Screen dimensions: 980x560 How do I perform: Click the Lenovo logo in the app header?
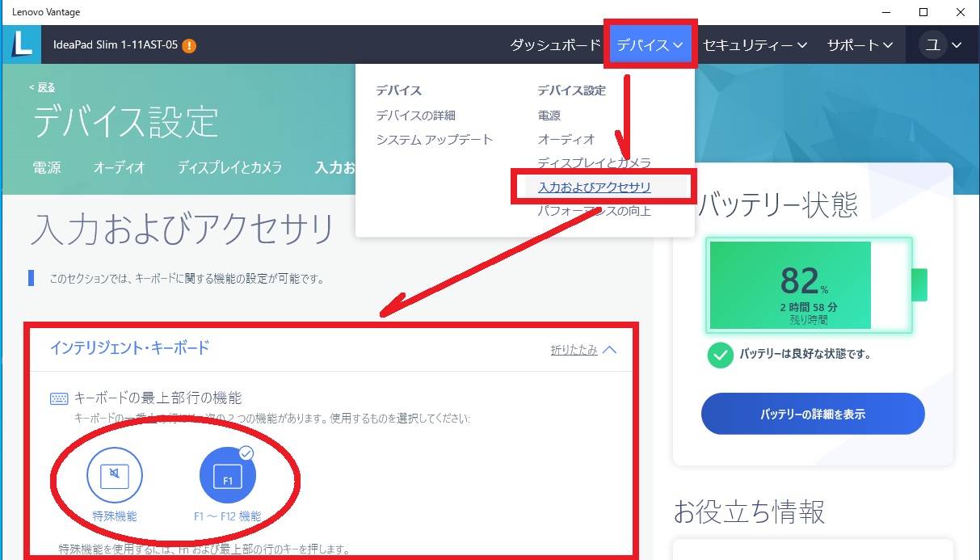pos(21,44)
